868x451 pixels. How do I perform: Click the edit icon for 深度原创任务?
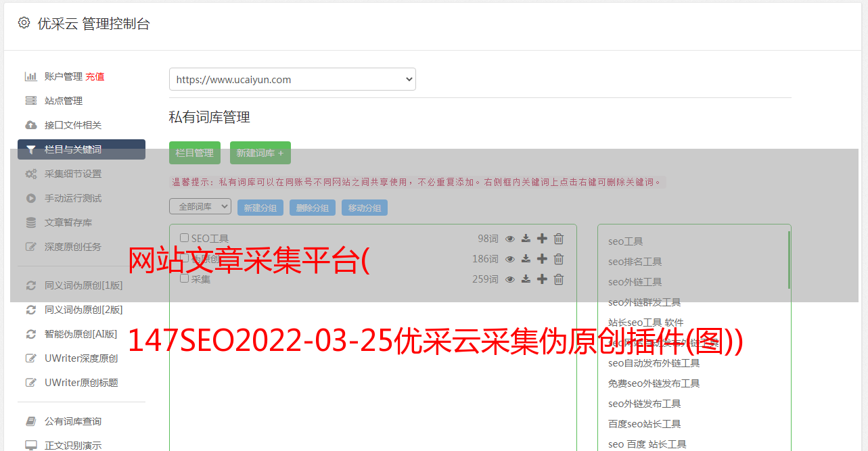point(31,247)
